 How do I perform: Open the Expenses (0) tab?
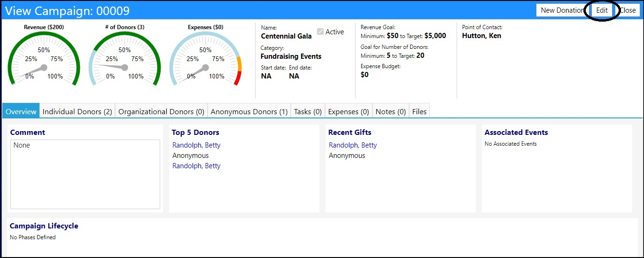pos(349,111)
